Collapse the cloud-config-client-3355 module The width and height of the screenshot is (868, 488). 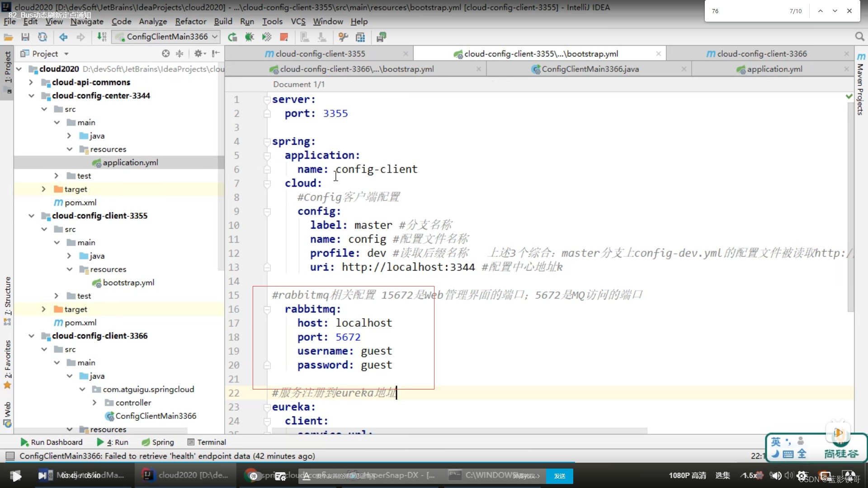31,216
